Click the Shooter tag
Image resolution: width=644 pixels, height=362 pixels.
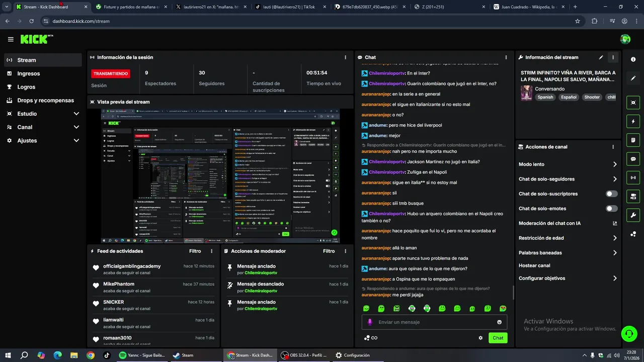(x=592, y=97)
